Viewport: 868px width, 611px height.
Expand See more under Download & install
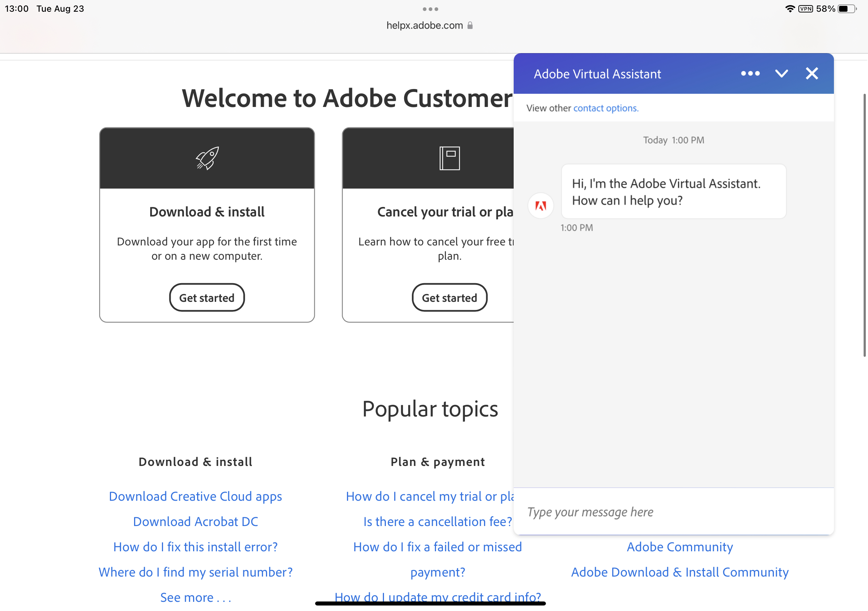point(195,597)
